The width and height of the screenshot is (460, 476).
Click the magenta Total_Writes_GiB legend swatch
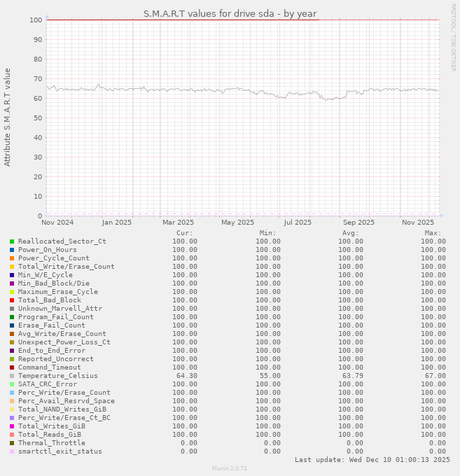(12, 426)
